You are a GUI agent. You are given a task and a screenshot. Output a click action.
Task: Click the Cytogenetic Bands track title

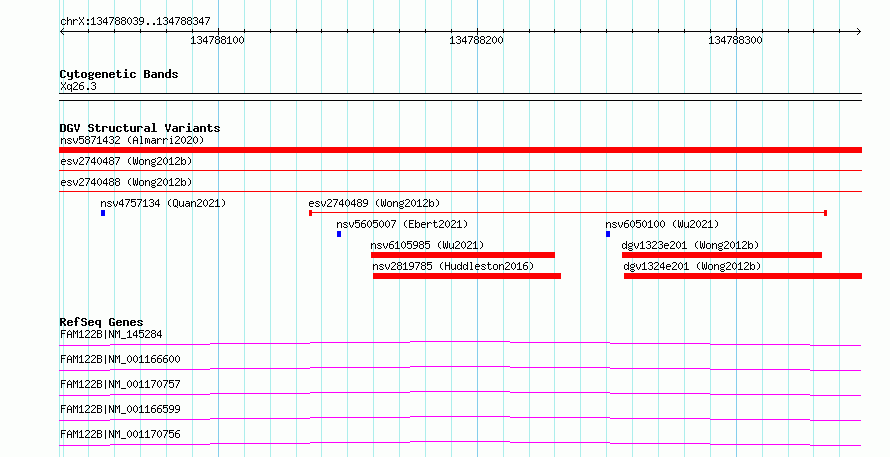[119, 74]
